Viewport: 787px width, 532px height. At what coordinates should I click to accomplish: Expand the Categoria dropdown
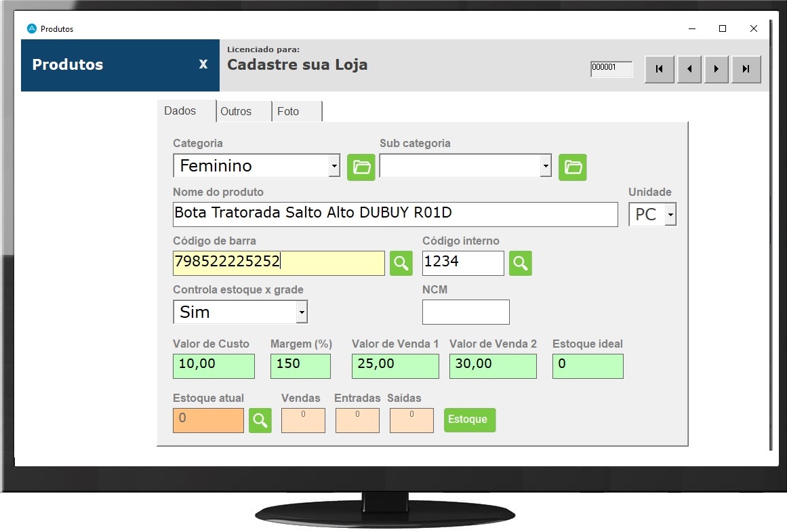pyautogui.click(x=334, y=166)
